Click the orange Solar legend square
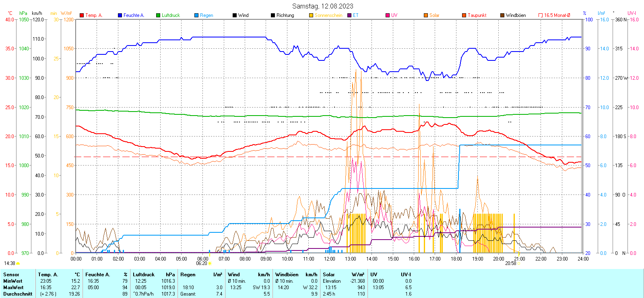 pos(426,15)
